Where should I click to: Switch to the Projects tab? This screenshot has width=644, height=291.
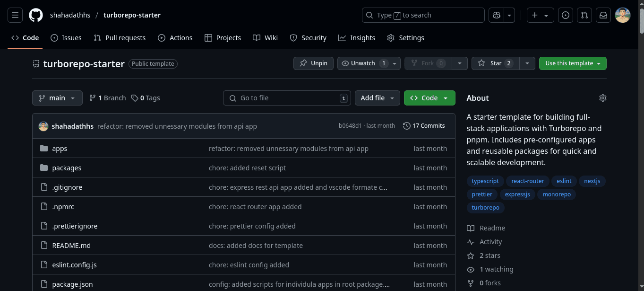(x=223, y=38)
